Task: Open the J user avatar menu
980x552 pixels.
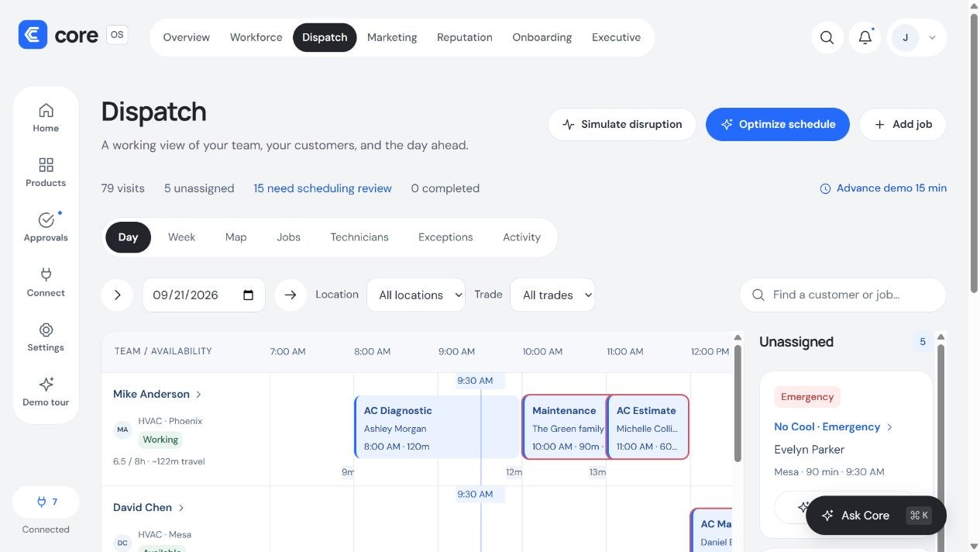Action: tap(916, 37)
